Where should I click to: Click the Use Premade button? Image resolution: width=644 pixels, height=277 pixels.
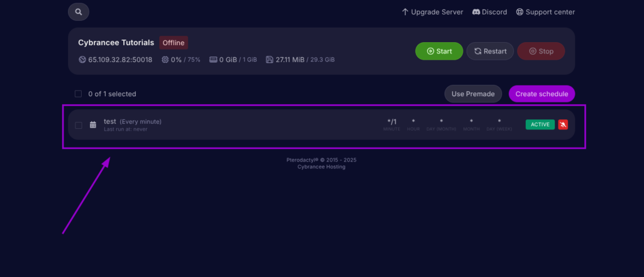point(473,94)
